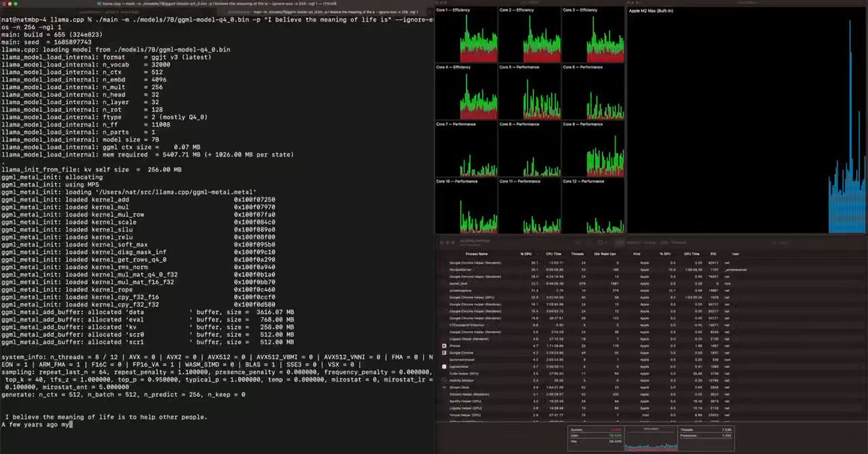
Task: Sort by the CPU Time column header
Action: pyautogui.click(x=554, y=254)
